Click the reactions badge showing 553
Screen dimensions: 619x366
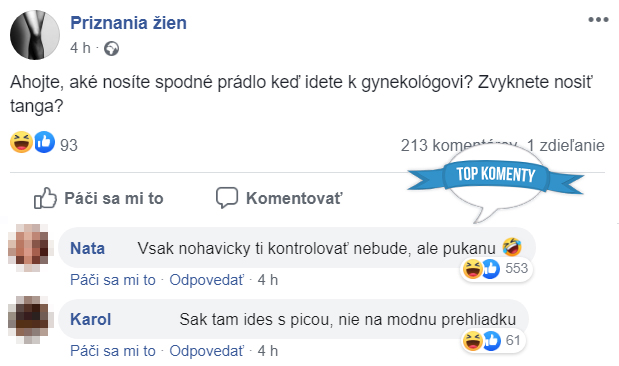coord(496,269)
